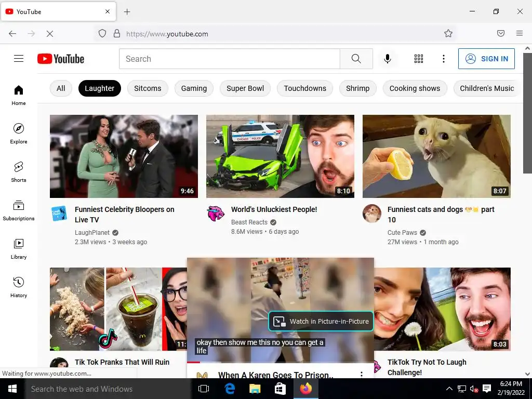Select the All filter chip
The height and width of the screenshot is (399, 532).
pos(61,88)
